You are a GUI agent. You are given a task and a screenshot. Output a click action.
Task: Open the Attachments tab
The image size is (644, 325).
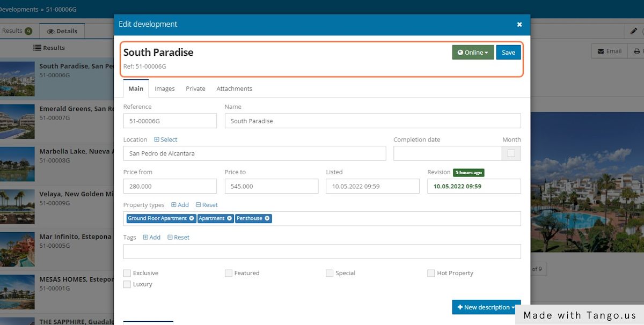click(234, 88)
